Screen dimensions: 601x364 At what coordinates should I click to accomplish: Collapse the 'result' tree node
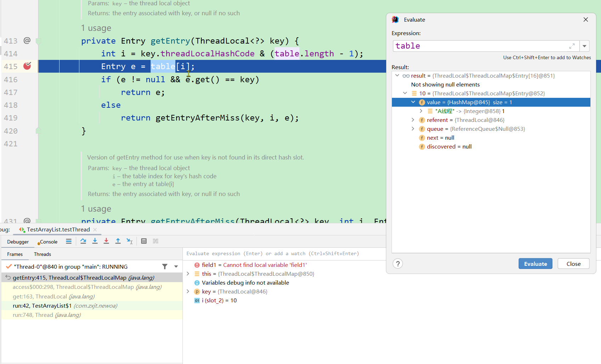pos(397,75)
